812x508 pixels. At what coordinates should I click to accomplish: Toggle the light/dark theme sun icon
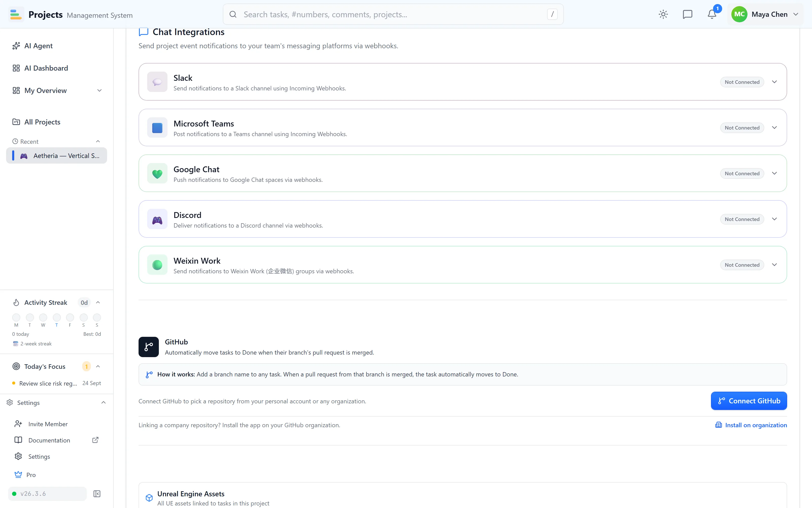pos(663,14)
